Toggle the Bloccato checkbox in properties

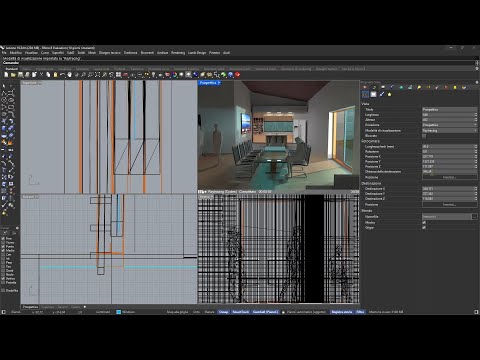pos(424,136)
